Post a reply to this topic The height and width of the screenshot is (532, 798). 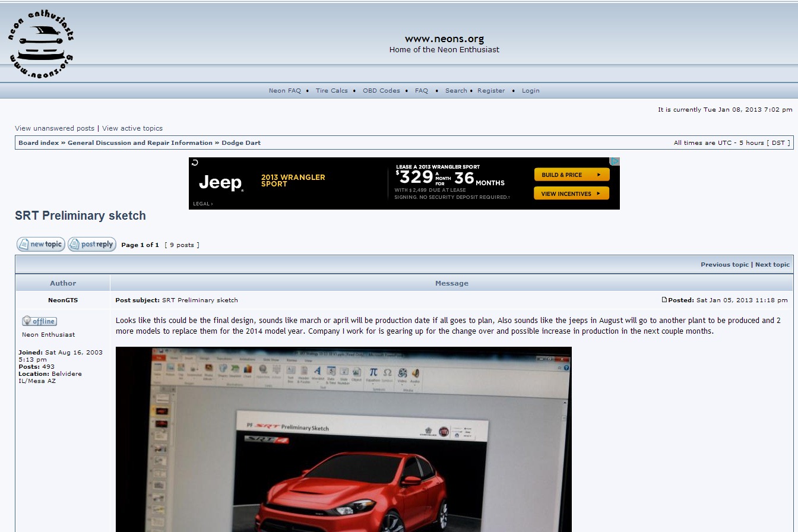(92, 244)
